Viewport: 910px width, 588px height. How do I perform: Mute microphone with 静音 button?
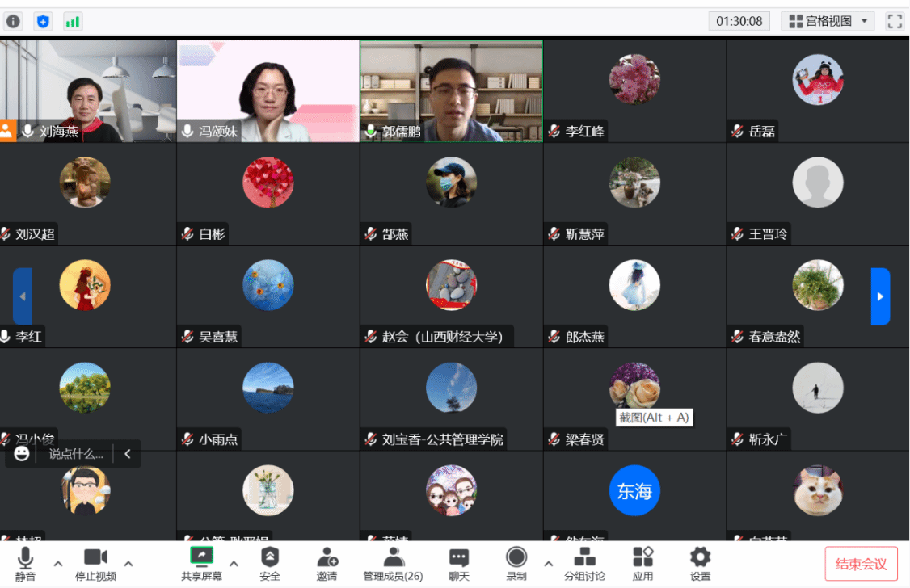[x=25, y=563]
